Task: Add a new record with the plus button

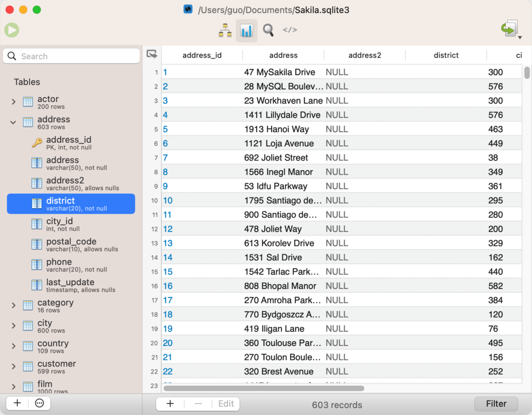Action: [x=170, y=403]
